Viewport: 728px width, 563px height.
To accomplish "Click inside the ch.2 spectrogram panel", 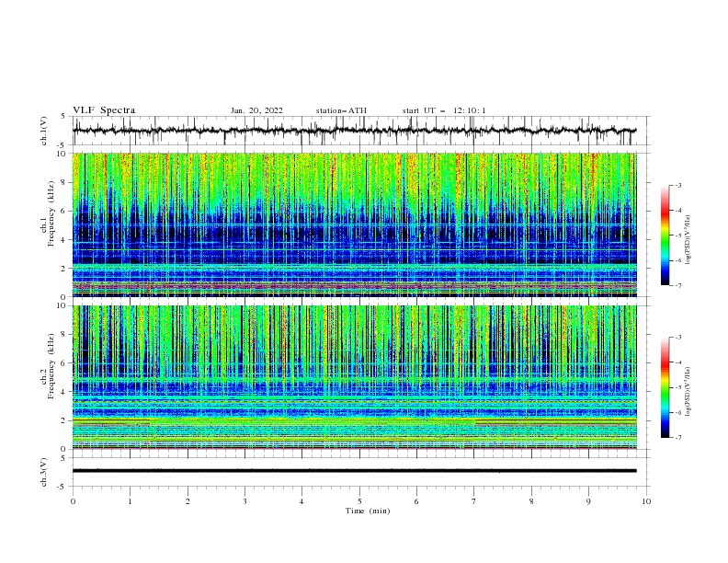I will (354, 377).
